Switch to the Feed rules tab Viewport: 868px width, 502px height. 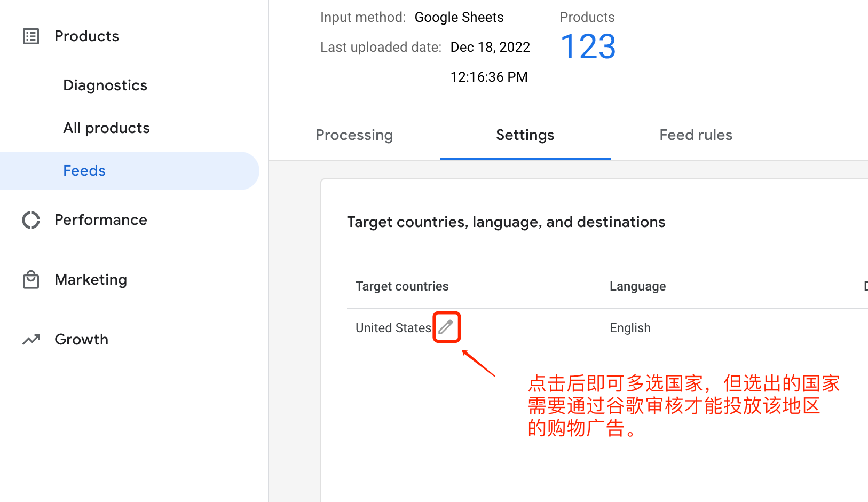[696, 135]
